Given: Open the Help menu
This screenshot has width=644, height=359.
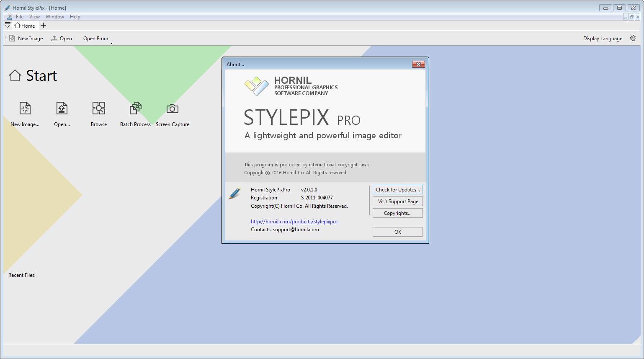Looking at the screenshot, I should 75,17.
